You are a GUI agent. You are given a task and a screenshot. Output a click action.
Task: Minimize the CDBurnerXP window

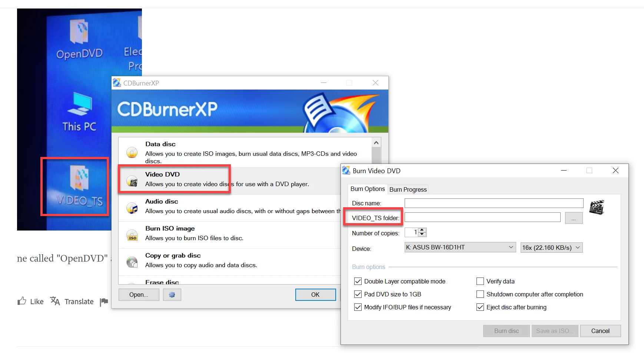(x=323, y=83)
